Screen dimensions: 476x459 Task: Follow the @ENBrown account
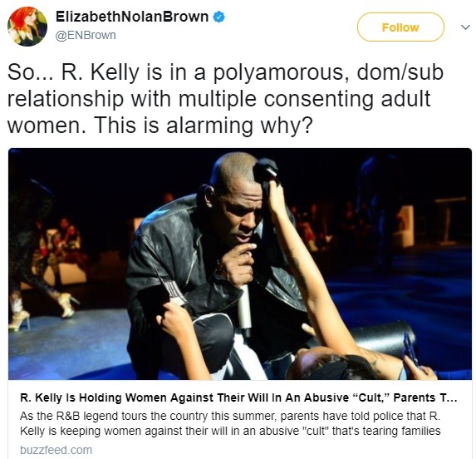400,27
